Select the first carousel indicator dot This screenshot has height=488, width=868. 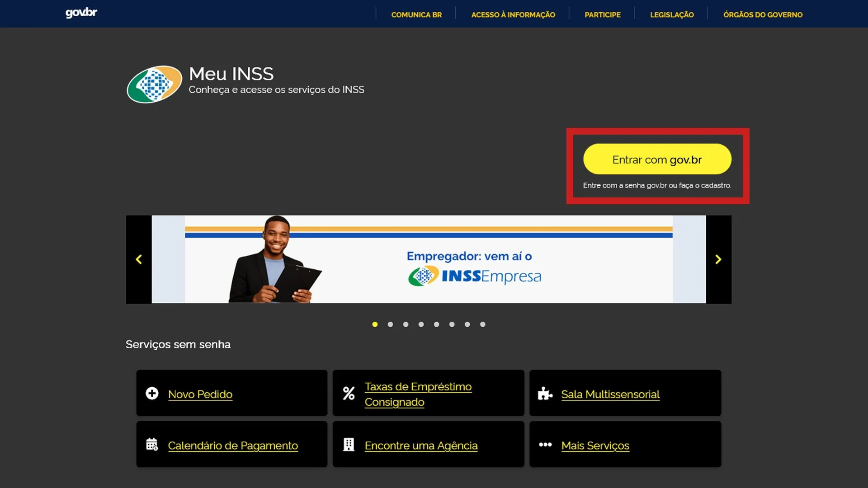(375, 324)
